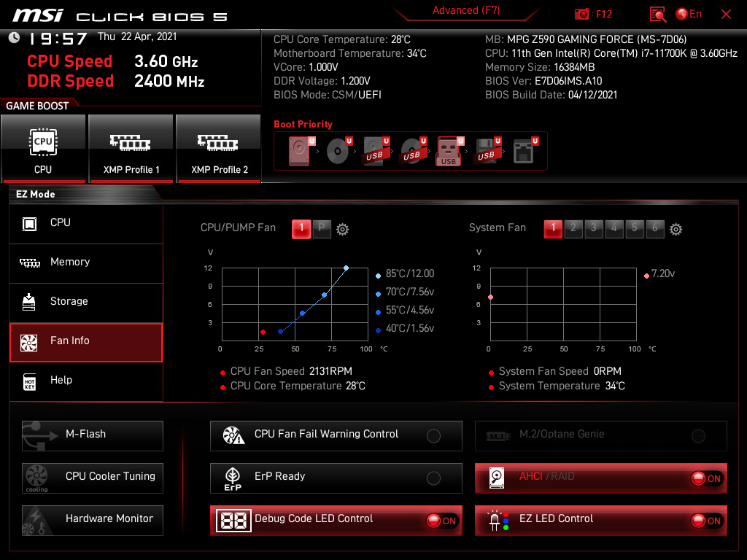Open CPU Cooler Tuning
The image size is (747, 560).
(93, 478)
